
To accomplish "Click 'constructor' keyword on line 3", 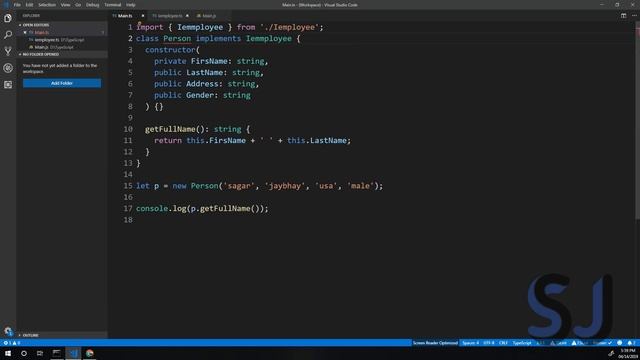I will (170, 50).
